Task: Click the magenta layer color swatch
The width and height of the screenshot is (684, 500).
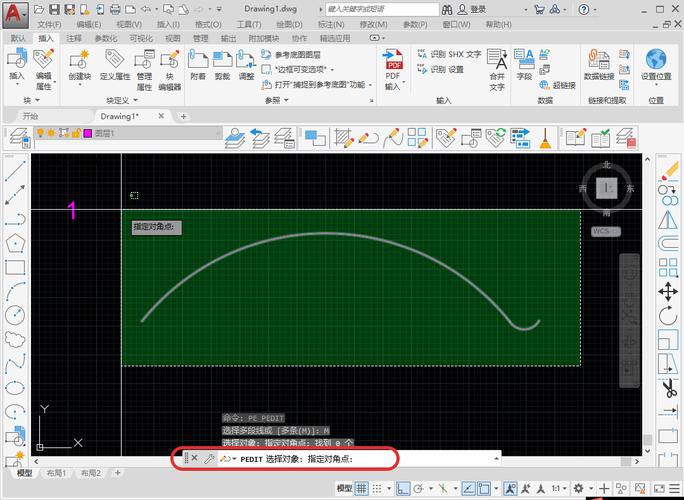Action: click(87, 133)
